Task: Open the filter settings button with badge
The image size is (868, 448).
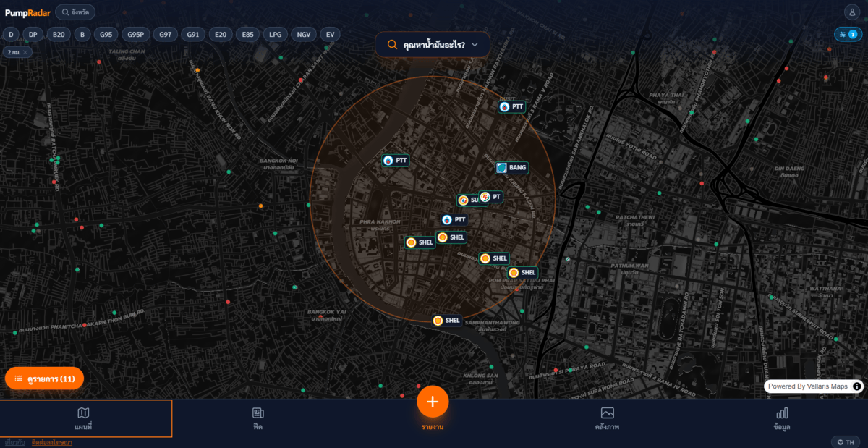Action: coord(847,34)
